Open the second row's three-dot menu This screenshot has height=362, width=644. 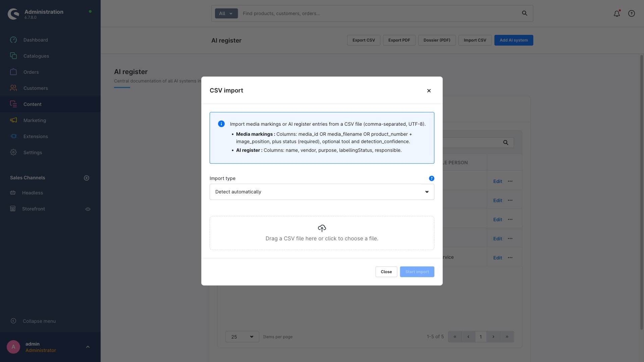(x=510, y=200)
